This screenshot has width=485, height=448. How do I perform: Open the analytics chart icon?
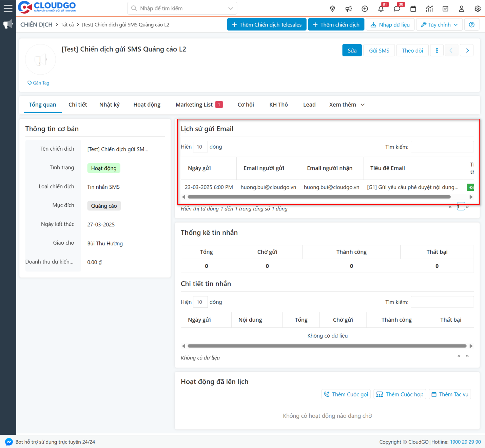pos(429,9)
